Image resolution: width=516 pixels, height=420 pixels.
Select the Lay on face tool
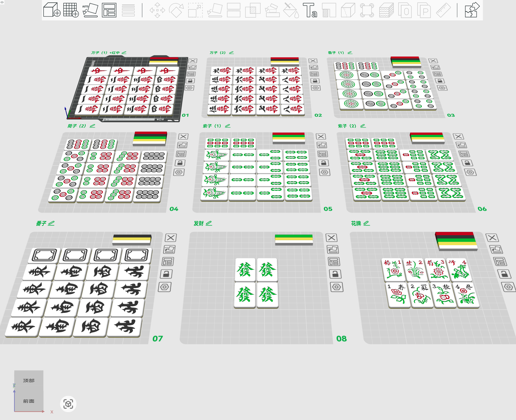[x=215, y=10]
